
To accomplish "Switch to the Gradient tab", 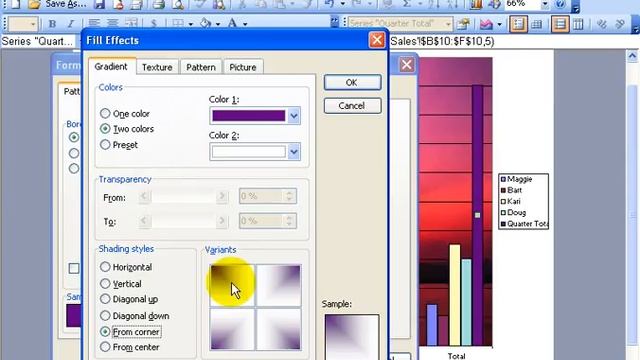I will point(111,67).
